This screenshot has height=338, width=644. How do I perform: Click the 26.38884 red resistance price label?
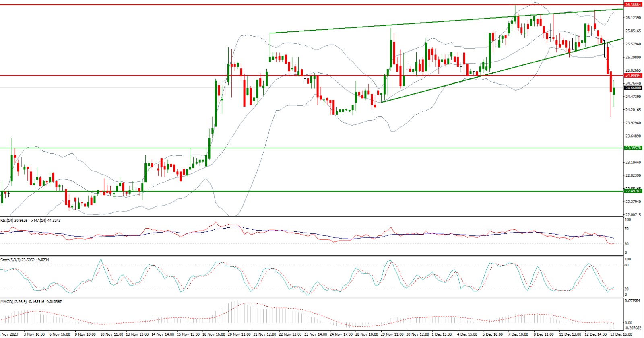click(633, 5)
